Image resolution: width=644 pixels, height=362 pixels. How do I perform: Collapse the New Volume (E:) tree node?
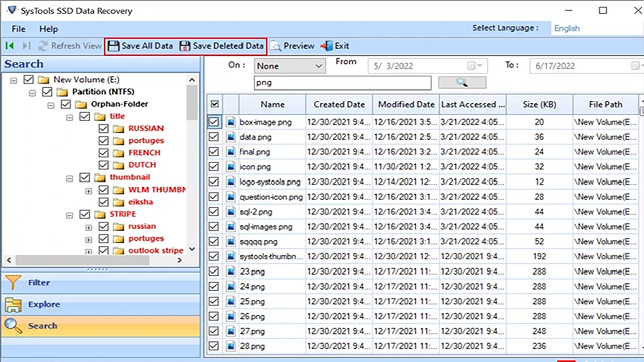click(14, 80)
